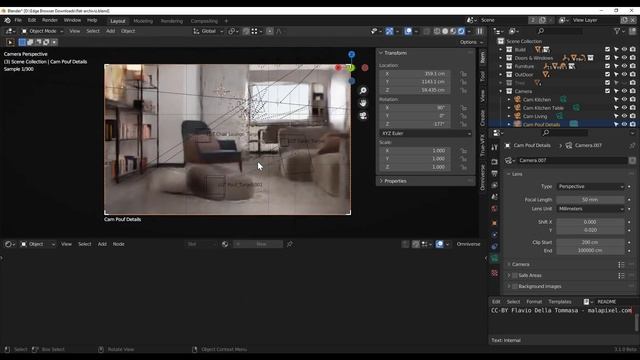Toggle snapping magnet icon
The height and width of the screenshot is (360, 640).
(x=246, y=31)
